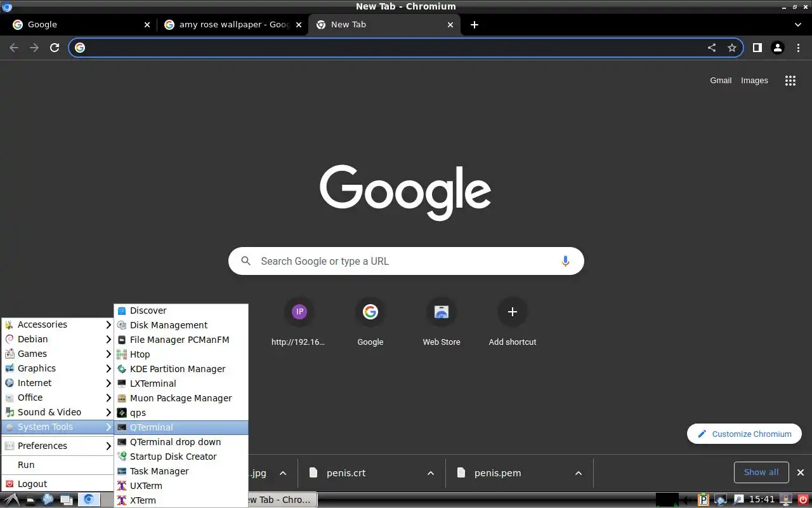Click the browser forward arrow
The image size is (812, 508).
[x=34, y=48]
